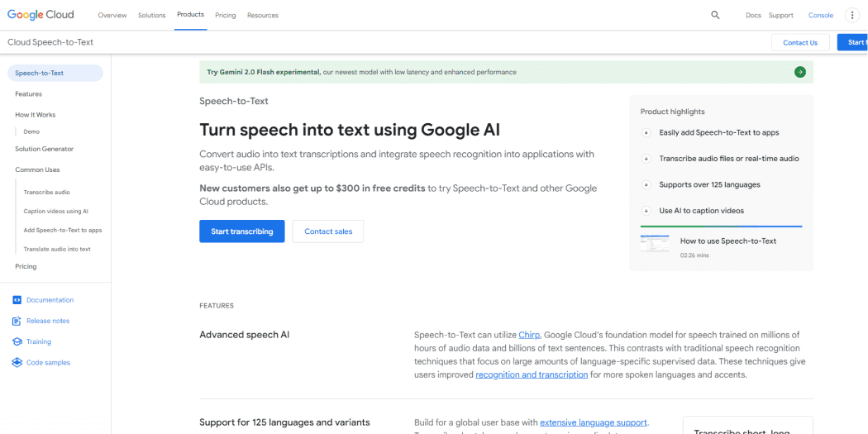The image size is (868, 434).
Task: Open How to use Speech-to-Text video thumbnail
Action: click(655, 244)
